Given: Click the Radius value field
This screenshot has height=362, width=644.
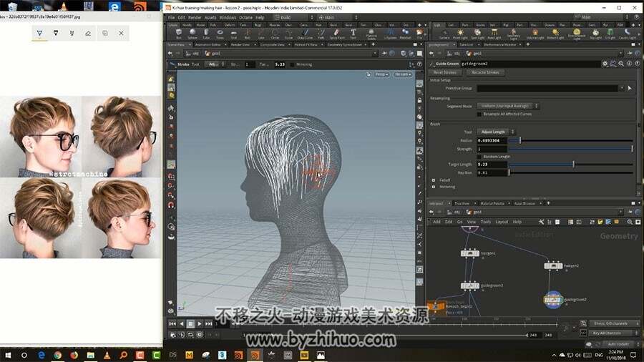Looking at the screenshot, I should [492, 140].
